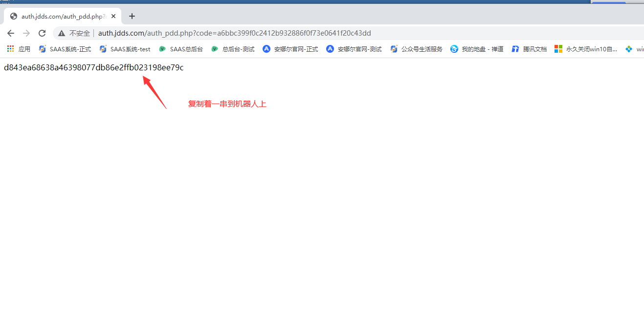Open new tab with plus button
This screenshot has height=317, width=644.
(132, 16)
